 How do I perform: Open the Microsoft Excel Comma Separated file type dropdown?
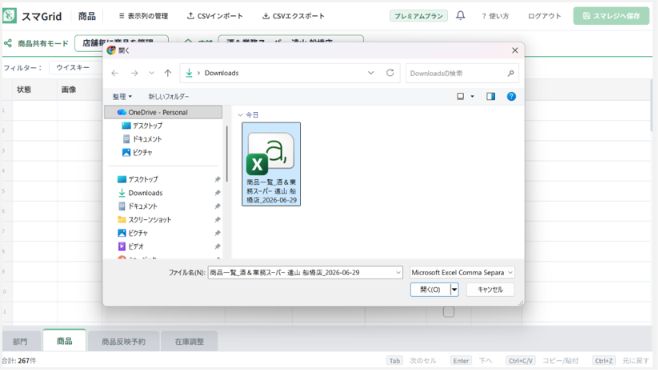pos(462,272)
